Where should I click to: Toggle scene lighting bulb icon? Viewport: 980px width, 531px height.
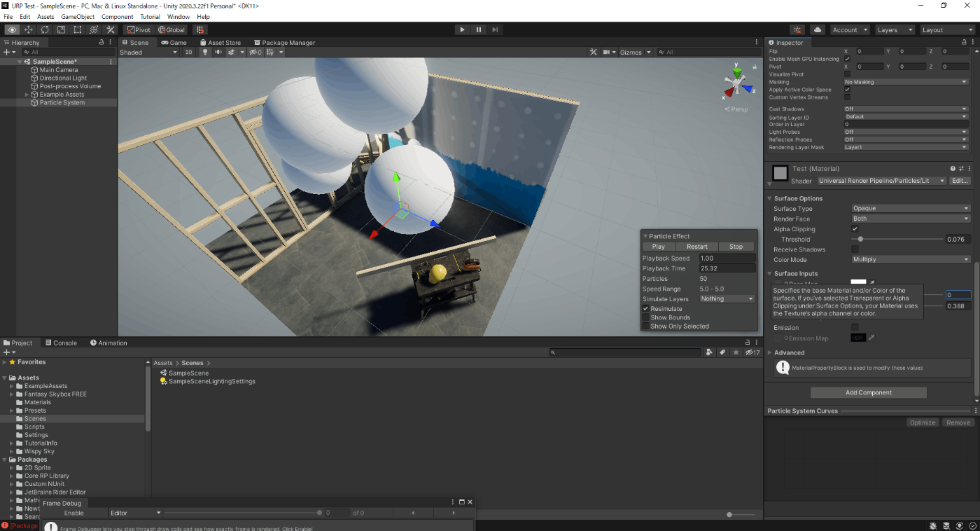tap(205, 53)
